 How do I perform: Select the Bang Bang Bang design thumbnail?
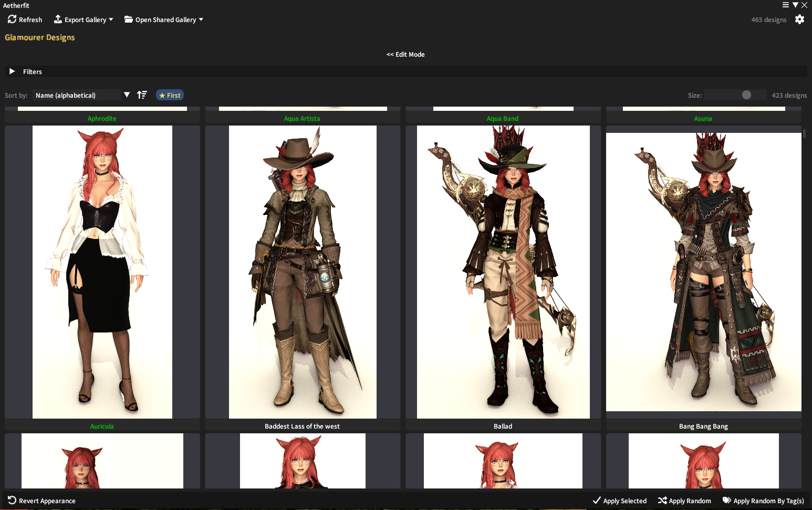tap(704, 272)
